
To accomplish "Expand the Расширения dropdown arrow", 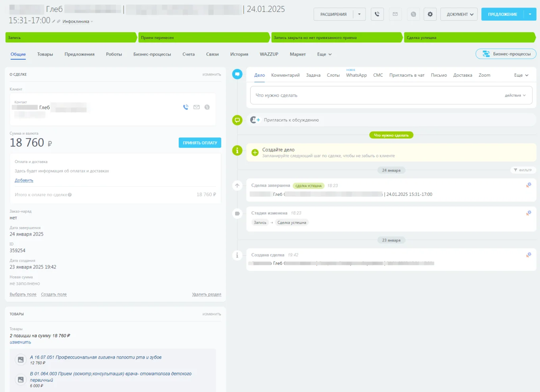I will 359,14.
